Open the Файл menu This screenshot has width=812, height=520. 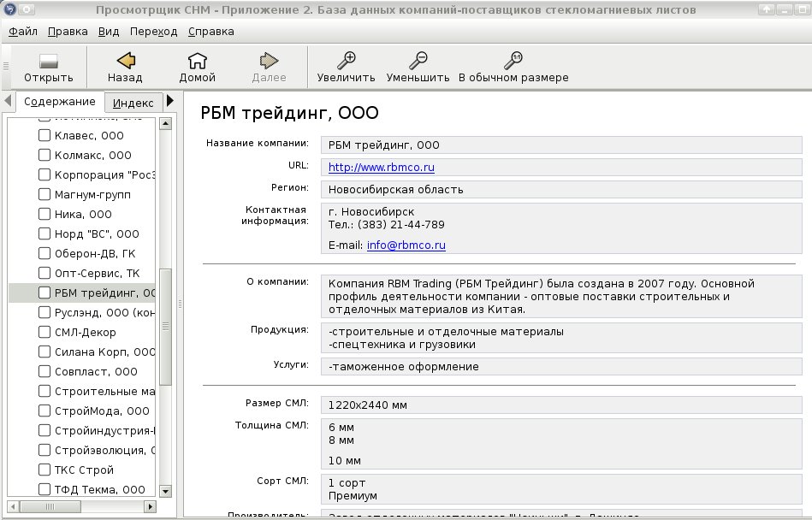tap(23, 32)
